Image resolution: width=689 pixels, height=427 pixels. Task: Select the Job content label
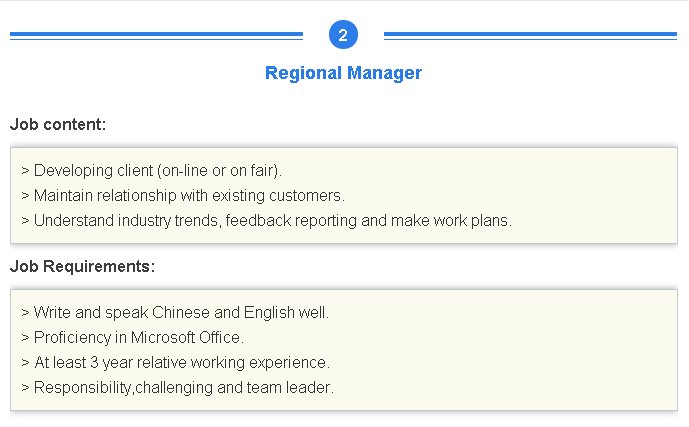point(58,124)
